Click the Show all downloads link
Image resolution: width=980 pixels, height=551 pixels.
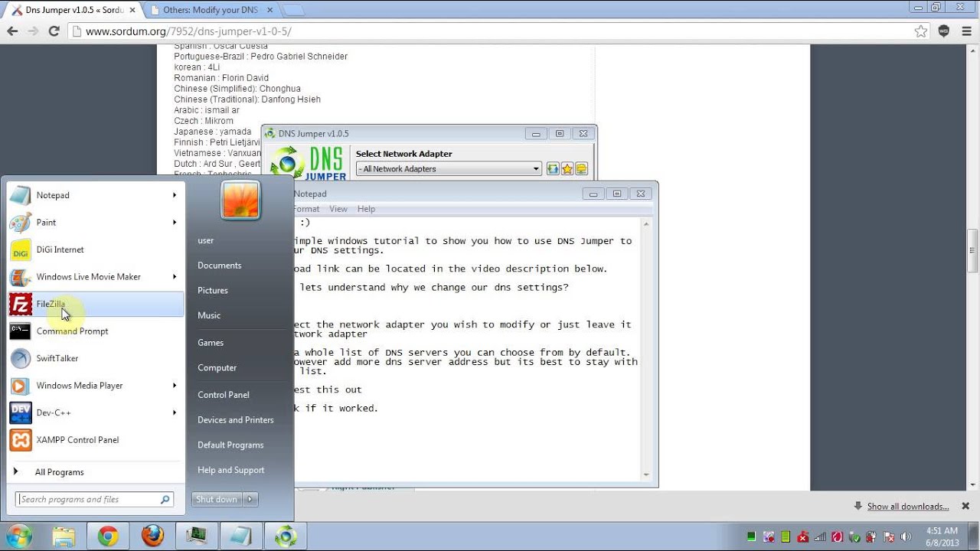coord(908,507)
